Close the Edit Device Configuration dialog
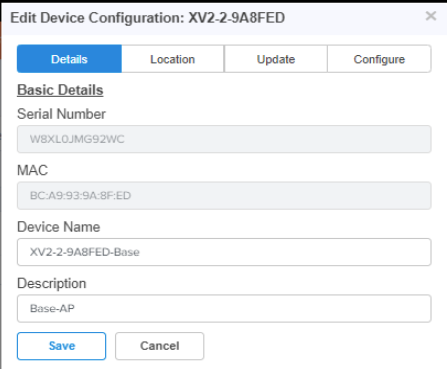The width and height of the screenshot is (447, 369). coord(431,16)
